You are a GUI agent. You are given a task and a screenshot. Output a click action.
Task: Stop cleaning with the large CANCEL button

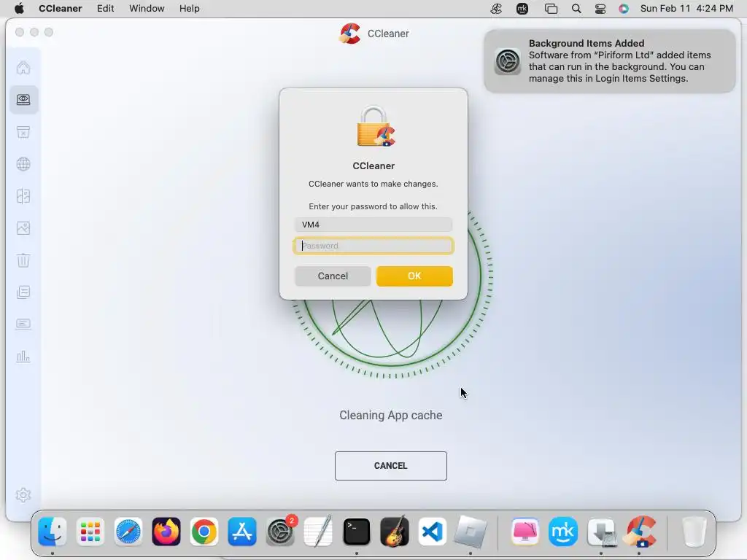coord(391,466)
